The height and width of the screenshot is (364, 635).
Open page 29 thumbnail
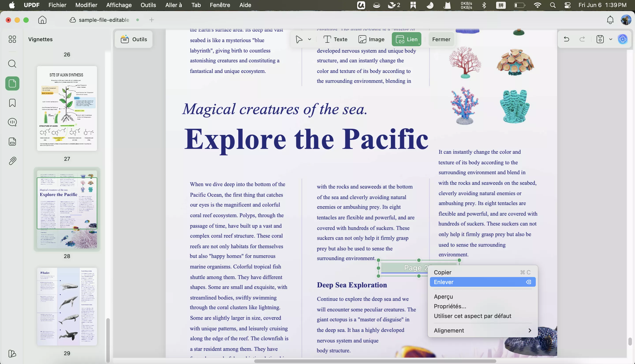point(67,307)
